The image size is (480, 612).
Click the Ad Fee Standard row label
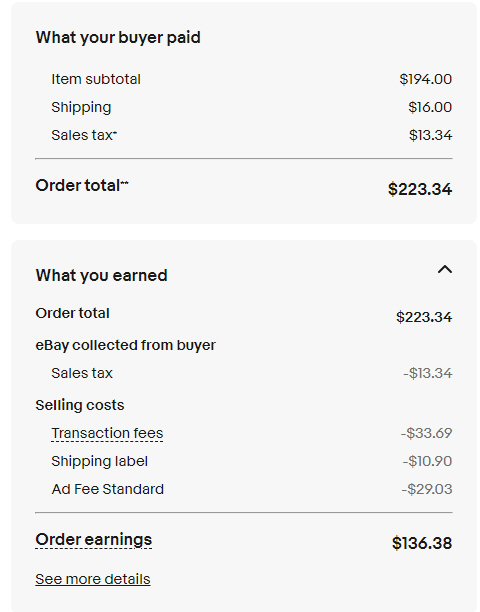tap(108, 489)
